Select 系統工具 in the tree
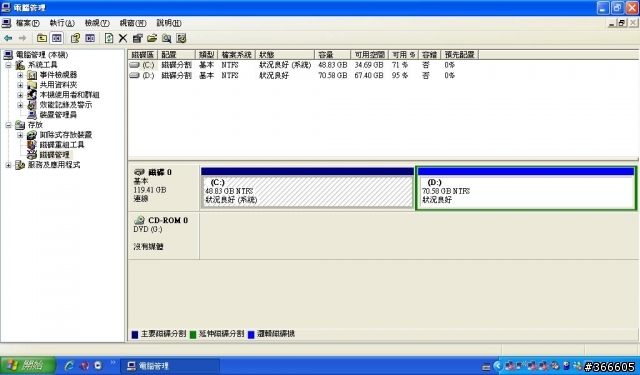640x375 pixels. [x=42, y=65]
